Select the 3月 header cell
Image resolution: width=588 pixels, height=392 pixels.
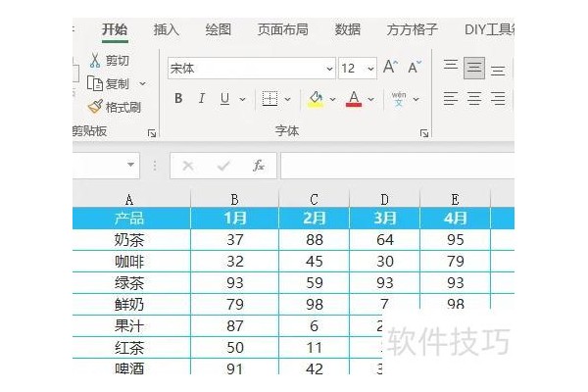[x=385, y=218]
